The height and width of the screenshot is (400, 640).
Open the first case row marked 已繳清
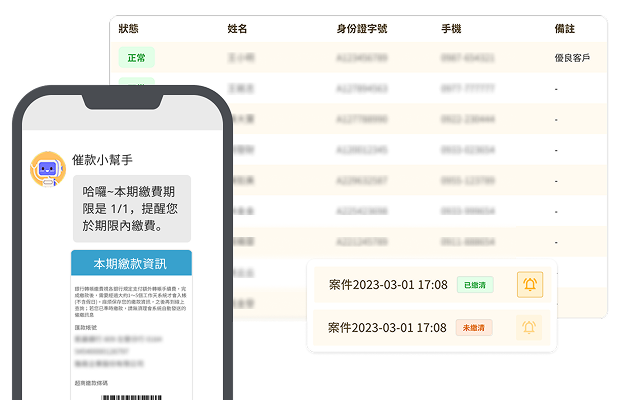[x=390, y=285]
